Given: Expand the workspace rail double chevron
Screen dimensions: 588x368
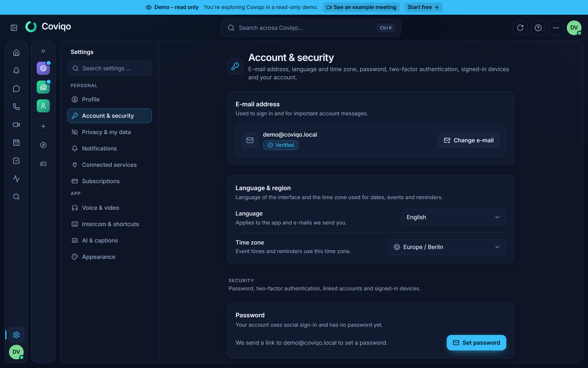Looking at the screenshot, I should point(43,51).
